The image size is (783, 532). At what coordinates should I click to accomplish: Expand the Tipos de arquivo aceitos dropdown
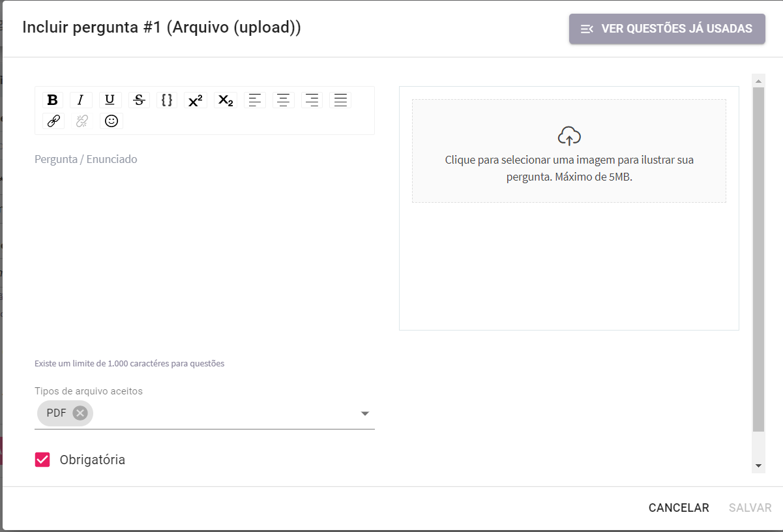point(365,413)
